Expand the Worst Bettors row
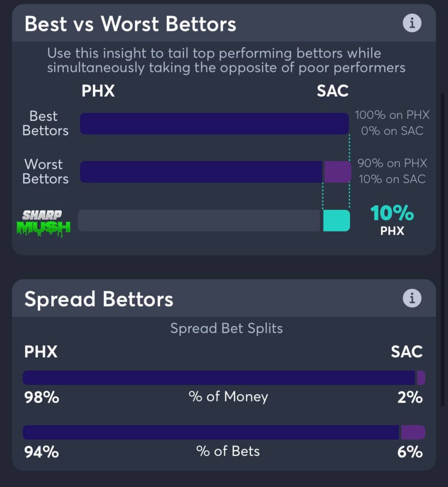Screen dimensions: 448x487 point(45,172)
